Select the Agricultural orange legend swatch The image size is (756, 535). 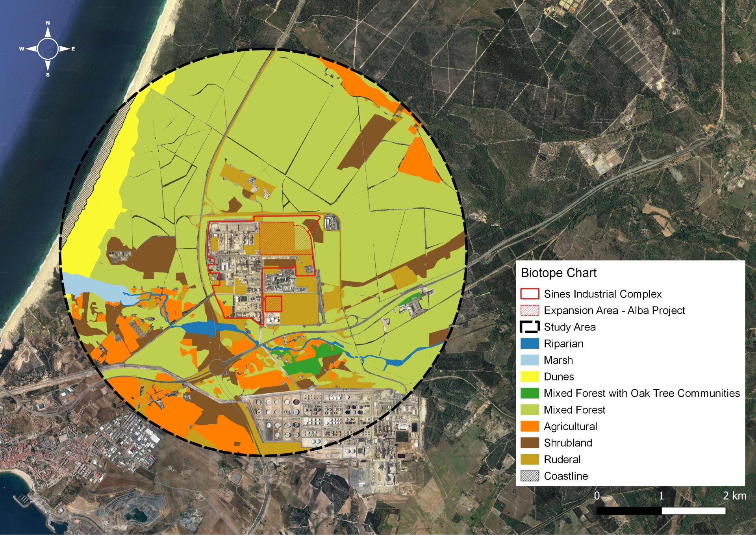pyautogui.click(x=530, y=426)
